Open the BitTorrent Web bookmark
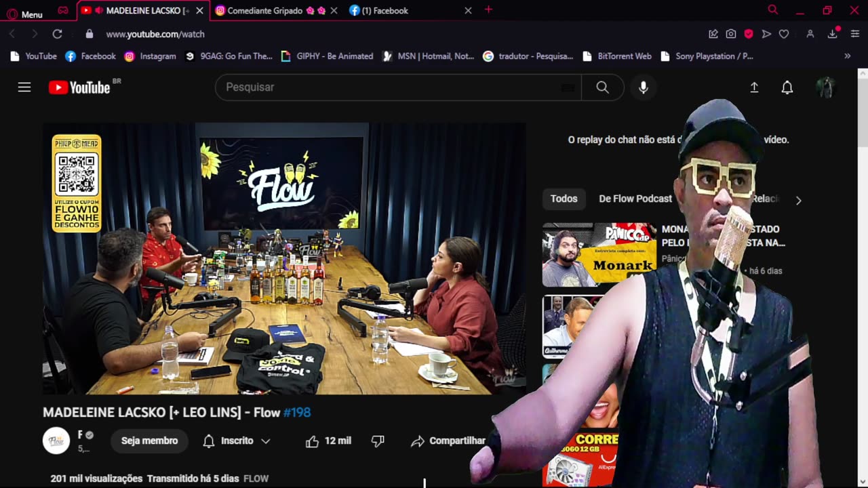This screenshot has height=488, width=868. 616,56
